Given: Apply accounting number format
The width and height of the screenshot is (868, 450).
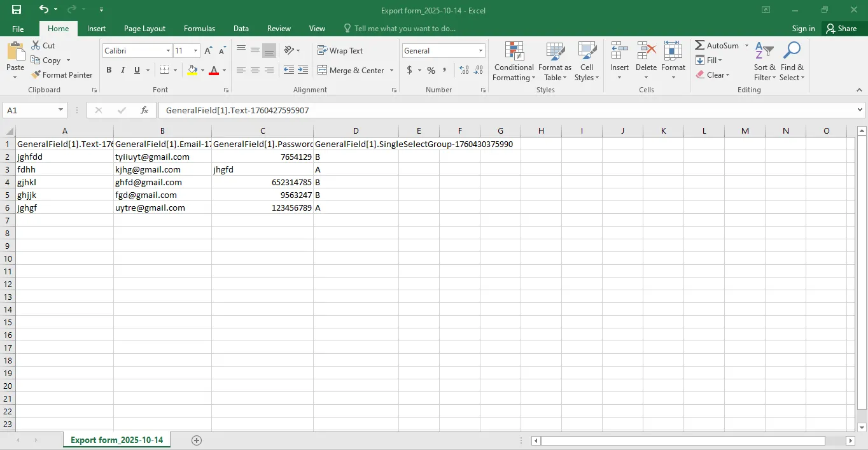Looking at the screenshot, I should [x=409, y=70].
